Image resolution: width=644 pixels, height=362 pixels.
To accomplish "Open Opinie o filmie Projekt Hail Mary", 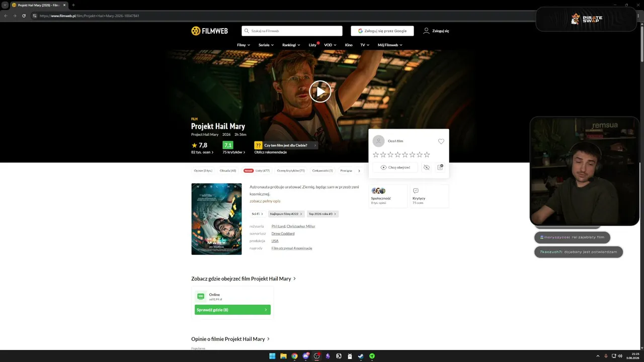I will [x=230, y=339].
